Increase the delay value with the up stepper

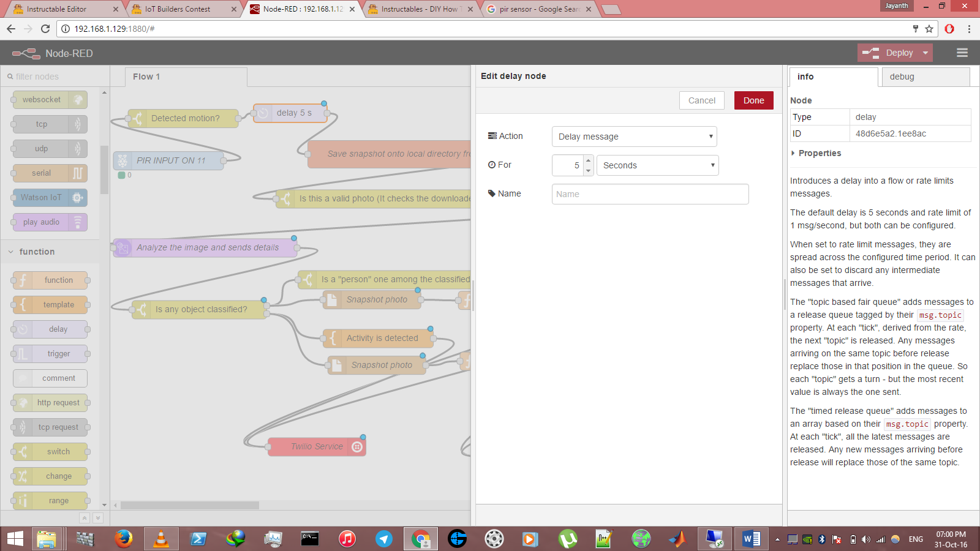[589, 161]
